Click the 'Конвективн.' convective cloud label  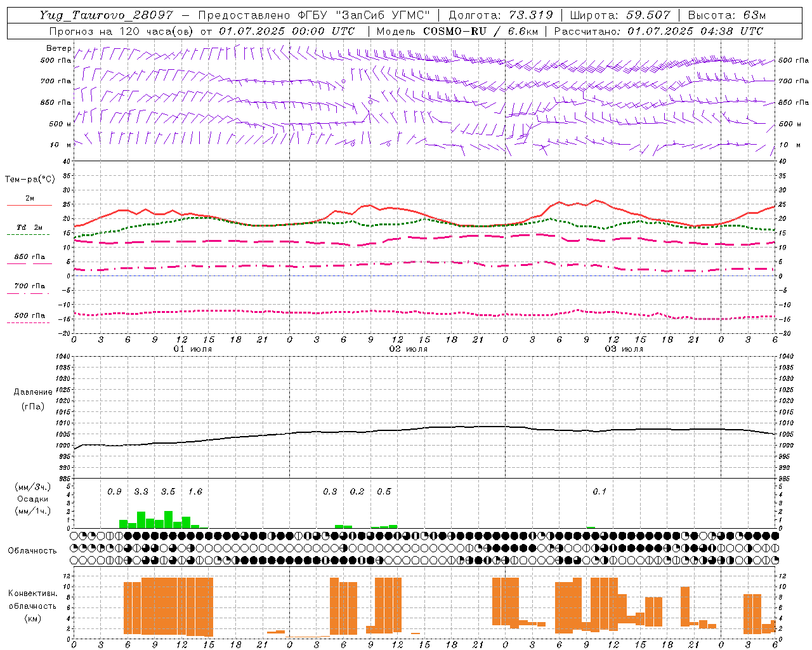pos(32,594)
